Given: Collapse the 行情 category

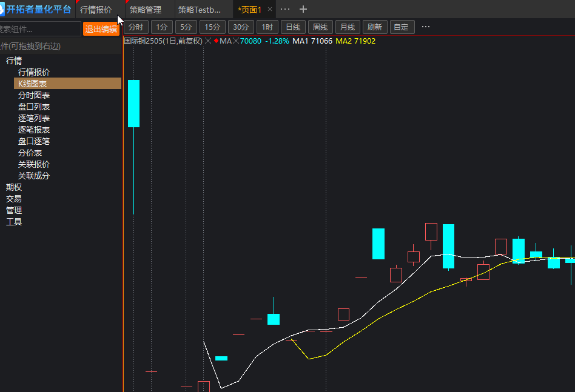Looking at the screenshot, I should pos(14,61).
